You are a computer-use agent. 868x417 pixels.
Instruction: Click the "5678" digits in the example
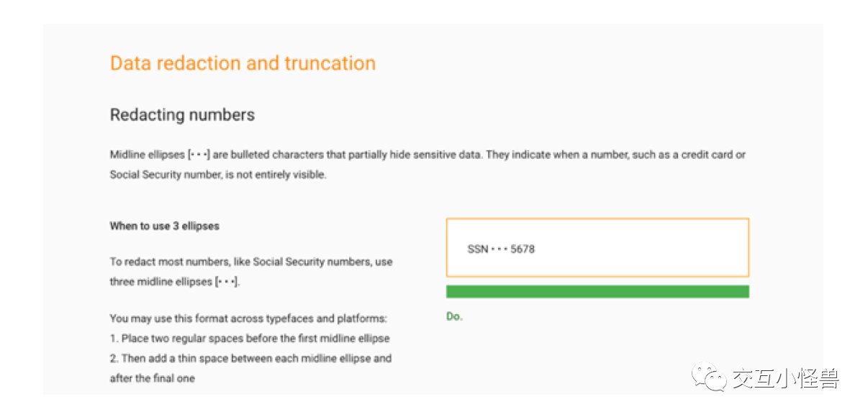click(523, 249)
